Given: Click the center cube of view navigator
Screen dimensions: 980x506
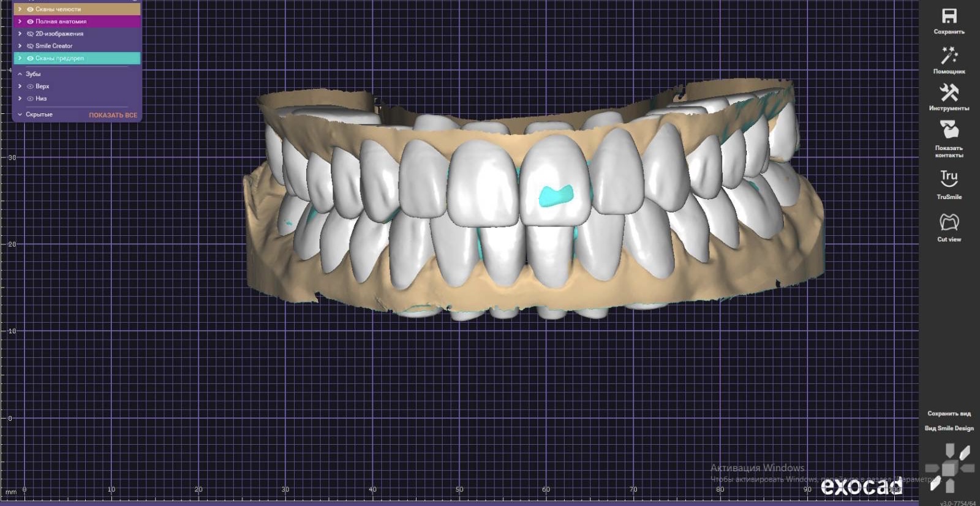Looking at the screenshot, I should coord(949,469).
